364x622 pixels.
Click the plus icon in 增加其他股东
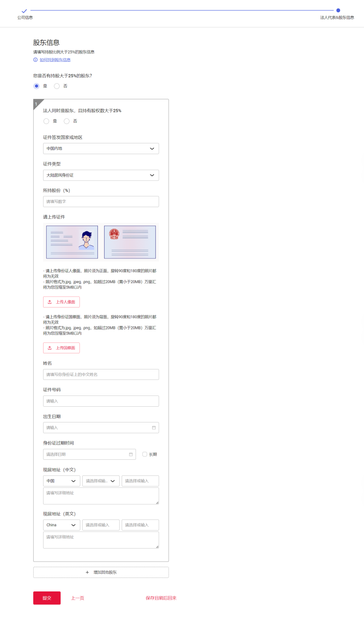tap(88, 572)
